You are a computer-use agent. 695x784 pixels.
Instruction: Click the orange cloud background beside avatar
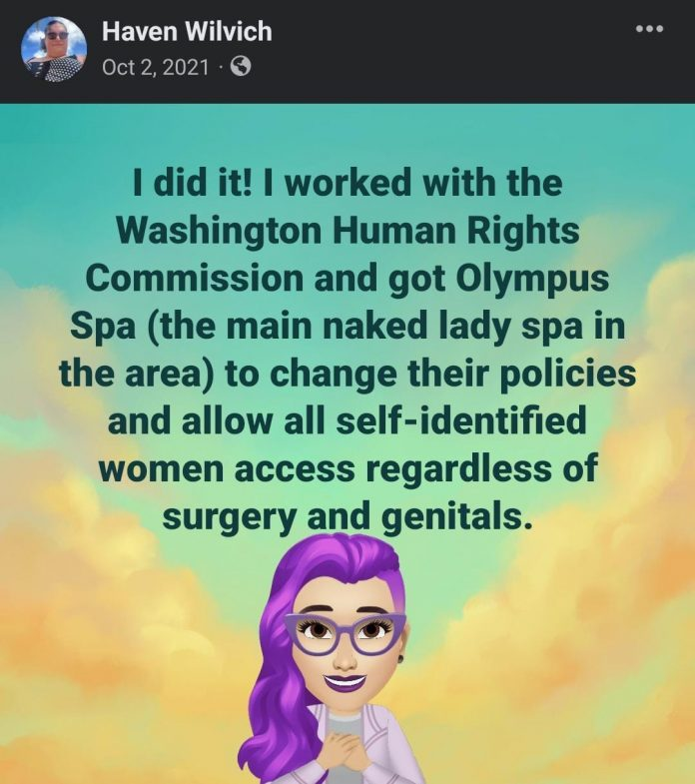point(550,675)
